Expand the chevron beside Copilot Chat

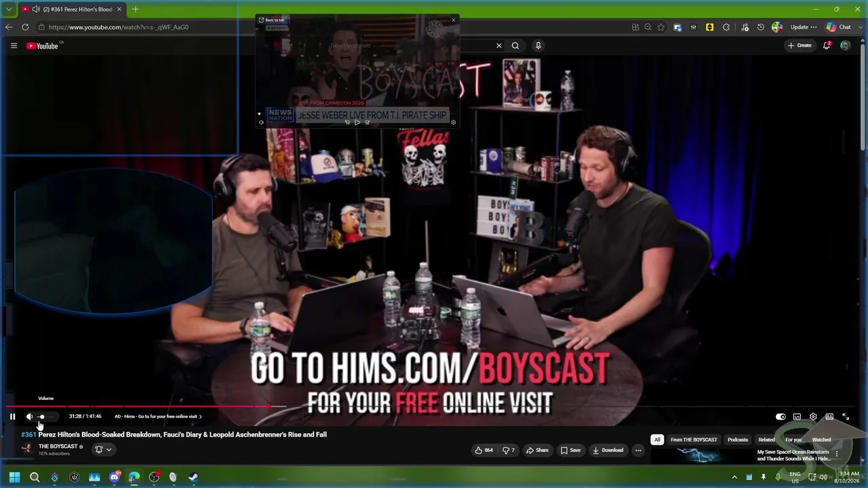860,27
